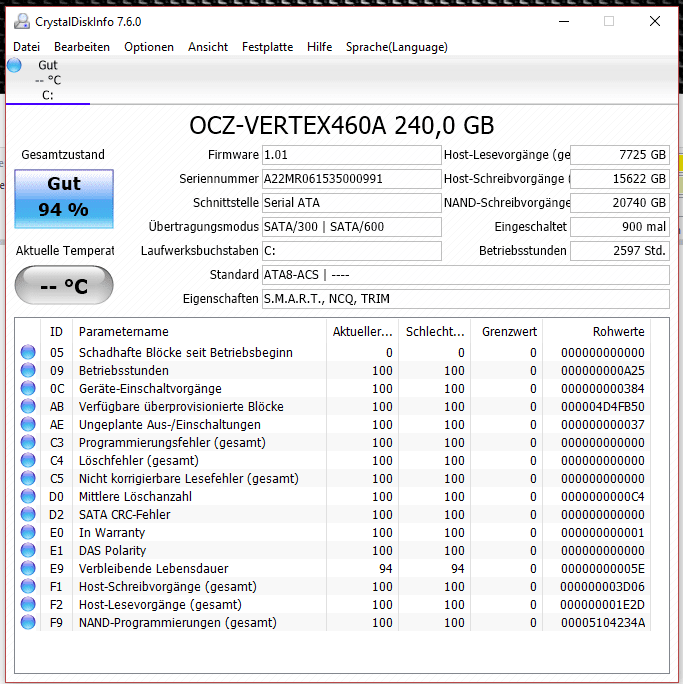This screenshot has height=684, width=683.
Task: Click raw value 0000000000C4
Action: coord(603,496)
